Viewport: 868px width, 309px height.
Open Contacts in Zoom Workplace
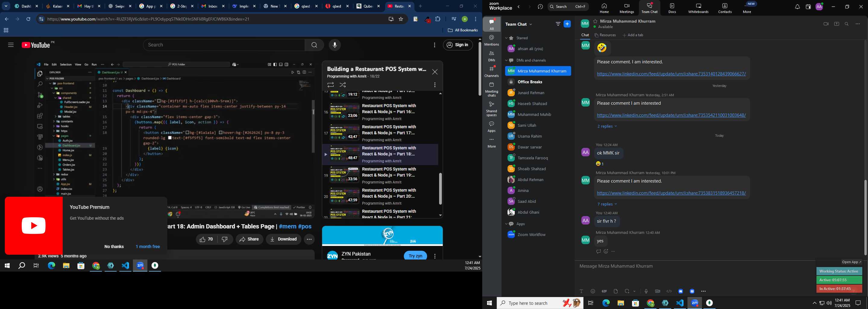[725, 8]
